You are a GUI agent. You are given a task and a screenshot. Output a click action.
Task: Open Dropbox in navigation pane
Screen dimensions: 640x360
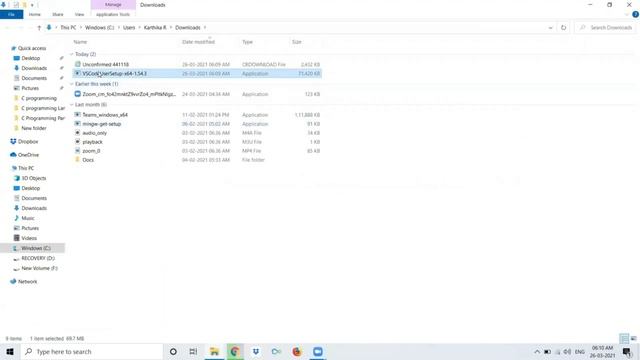(28, 142)
